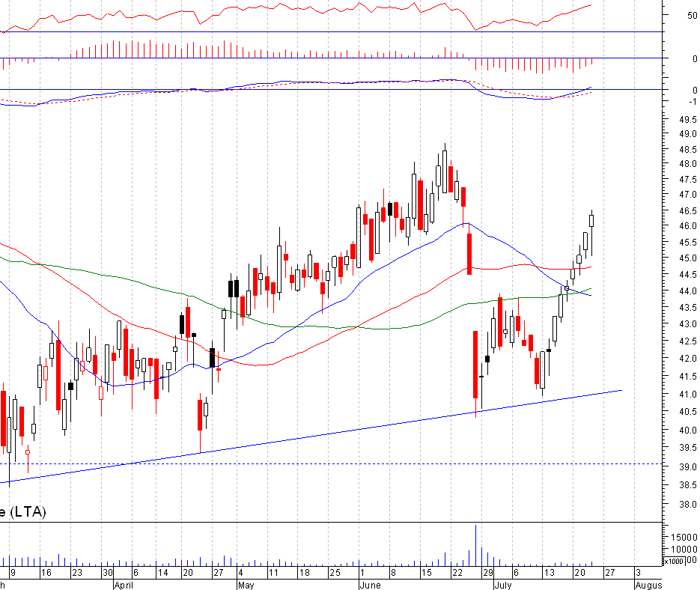
Task: Click the 43.0 price axis label
Action: click(x=687, y=323)
